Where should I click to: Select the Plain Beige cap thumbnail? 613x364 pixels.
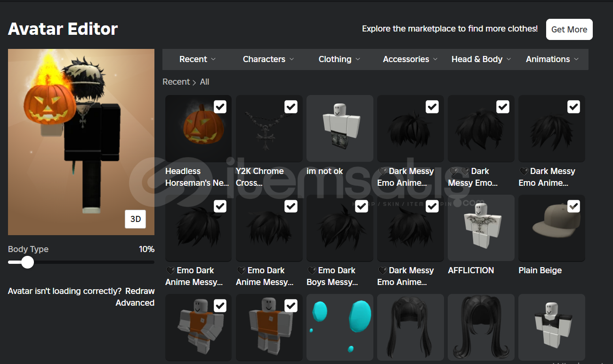(x=551, y=228)
